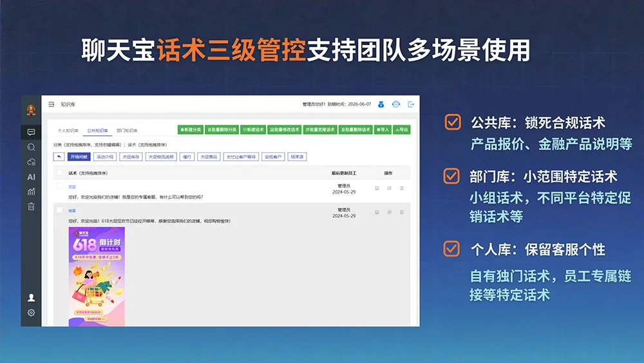Click the 最后更新员工 column header
Image resolution: width=644 pixels, height=363 pixels.
click(344, 173)
